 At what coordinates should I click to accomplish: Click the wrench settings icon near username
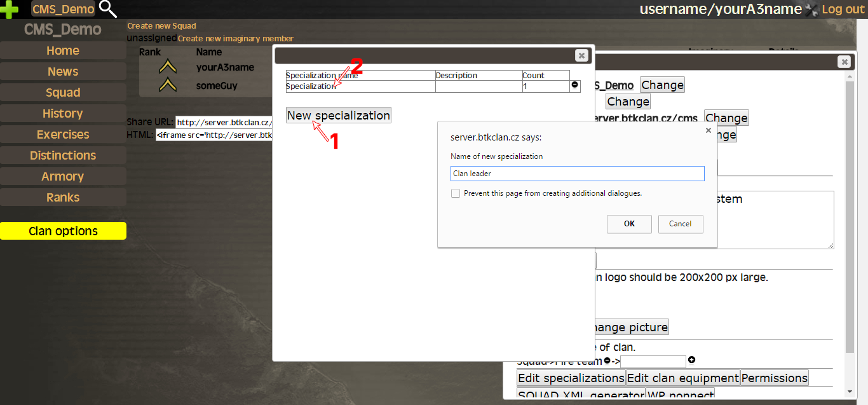[x=811, y=10]
